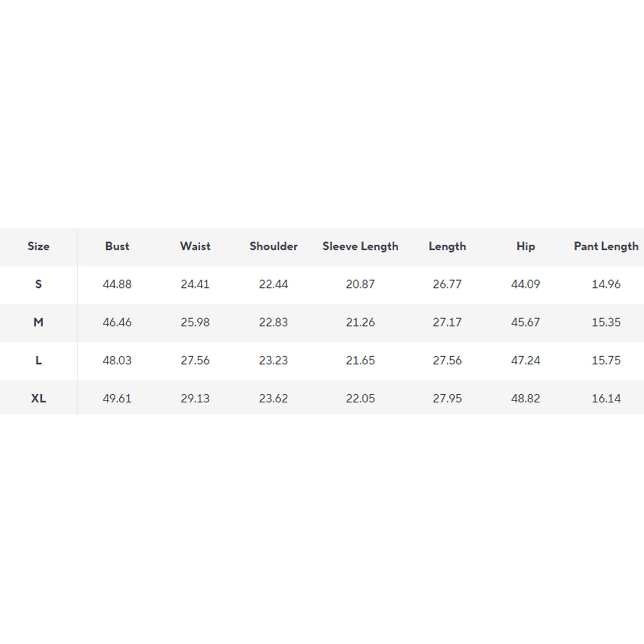Click the Sleeve Length column header

click(x=360, y=246)
